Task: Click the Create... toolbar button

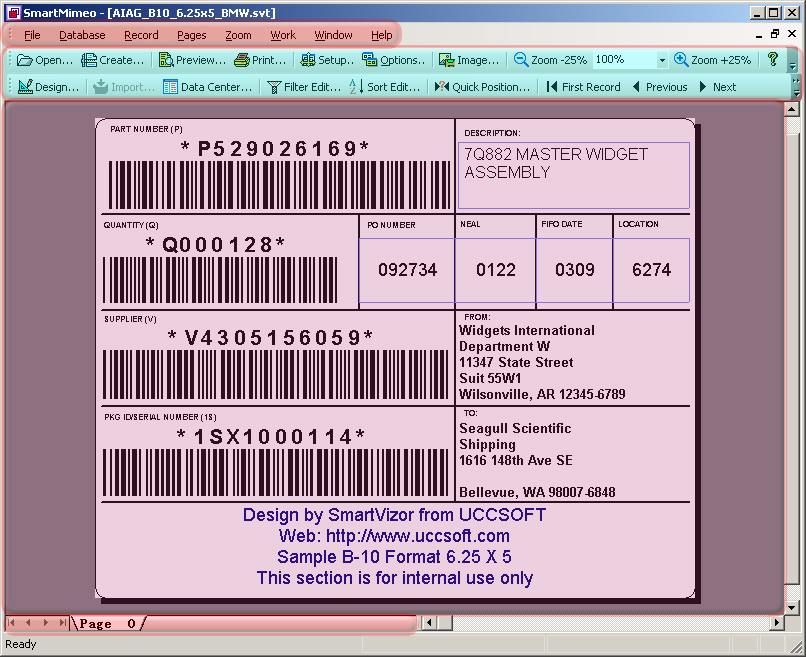Action: click(x=113, y=60)
